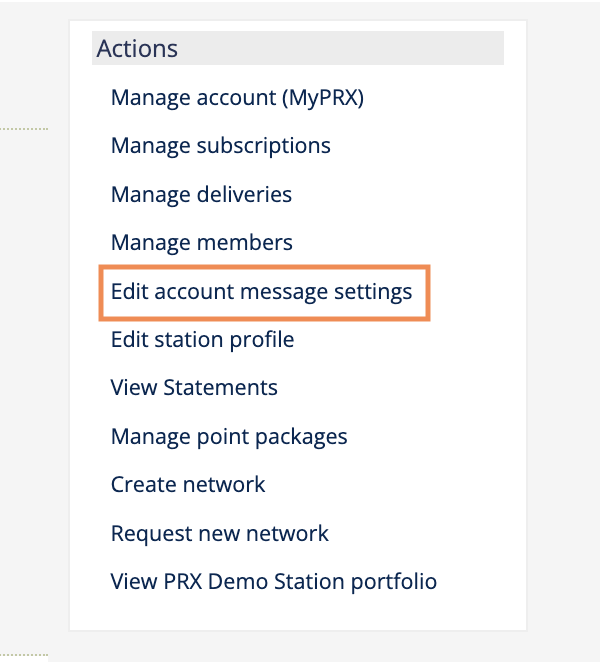The width and height of the screenshot is (600, 662).
Task: View Statements for the account
Action: [194, 388]
